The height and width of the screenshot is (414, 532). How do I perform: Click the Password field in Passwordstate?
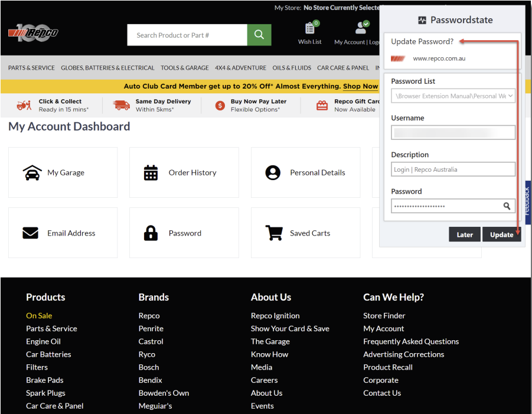point(453,206)
